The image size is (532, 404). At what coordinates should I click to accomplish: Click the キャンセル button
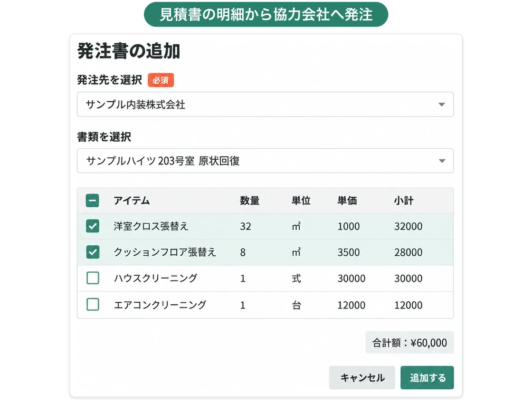coord(362,377)
